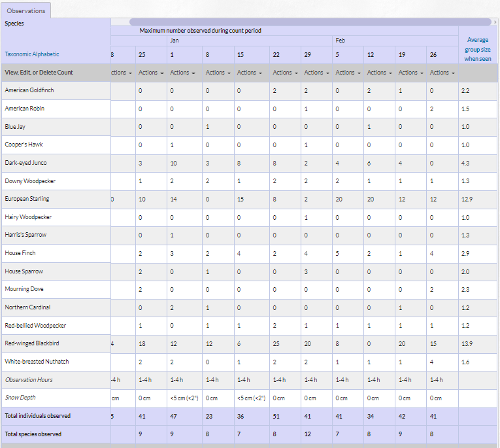The width and height of the screenshot is (500, 448).
Task: Click the scrollbar right arrow
Action: (x=495, y=22)
